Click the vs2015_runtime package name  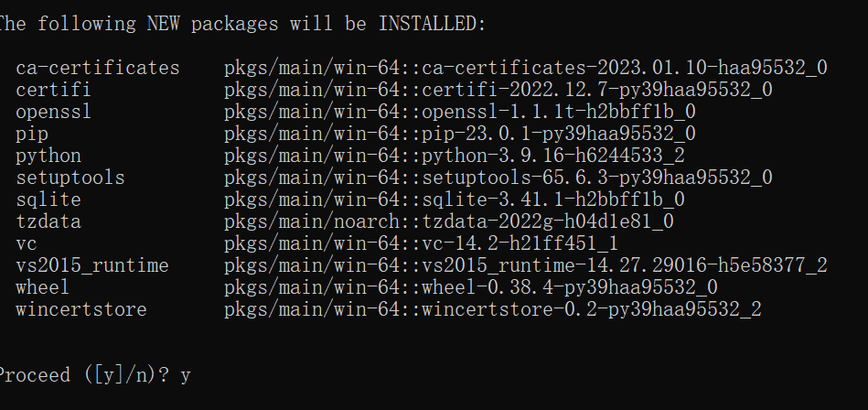[91, 265]
